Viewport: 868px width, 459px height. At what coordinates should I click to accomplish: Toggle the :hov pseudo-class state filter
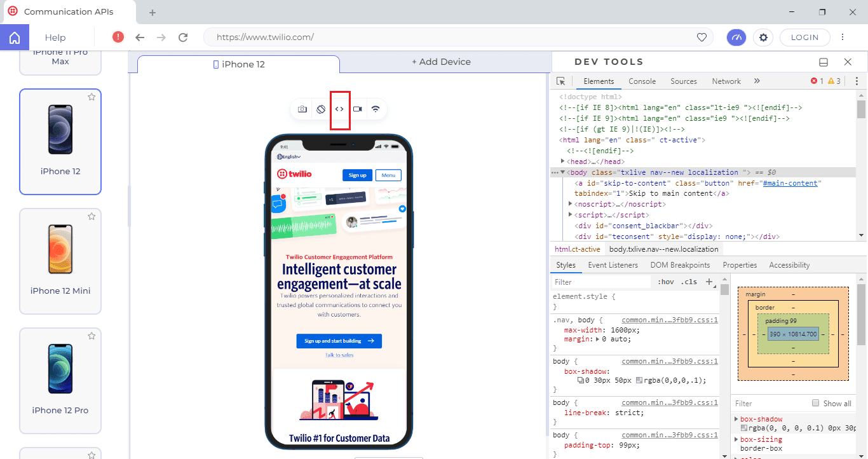tap(665, 282)
